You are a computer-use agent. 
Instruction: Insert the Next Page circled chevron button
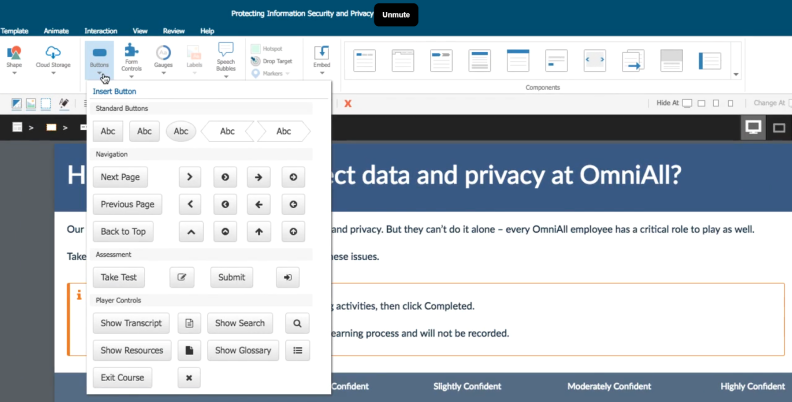pos(225,177)
